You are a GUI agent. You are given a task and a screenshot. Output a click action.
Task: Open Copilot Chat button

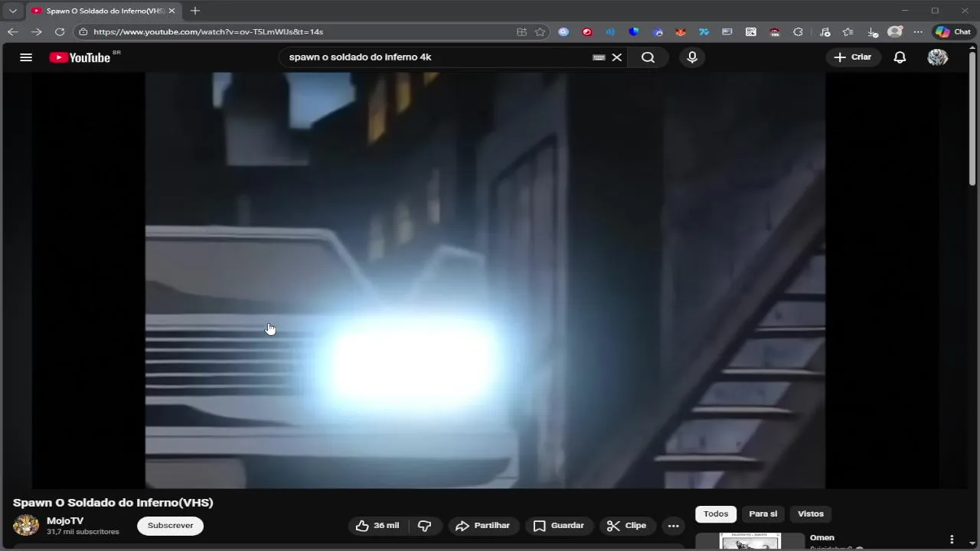tap(953, 32)
